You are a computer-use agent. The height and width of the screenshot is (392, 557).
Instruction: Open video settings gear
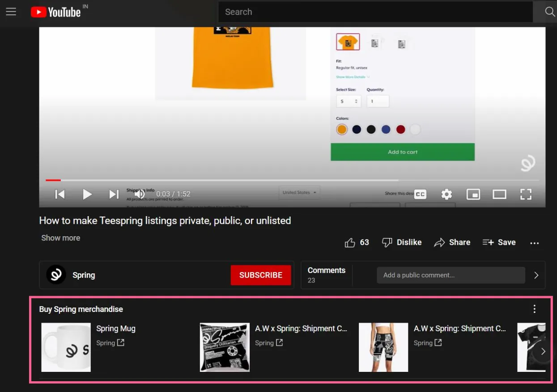click(x=446, y=194)
